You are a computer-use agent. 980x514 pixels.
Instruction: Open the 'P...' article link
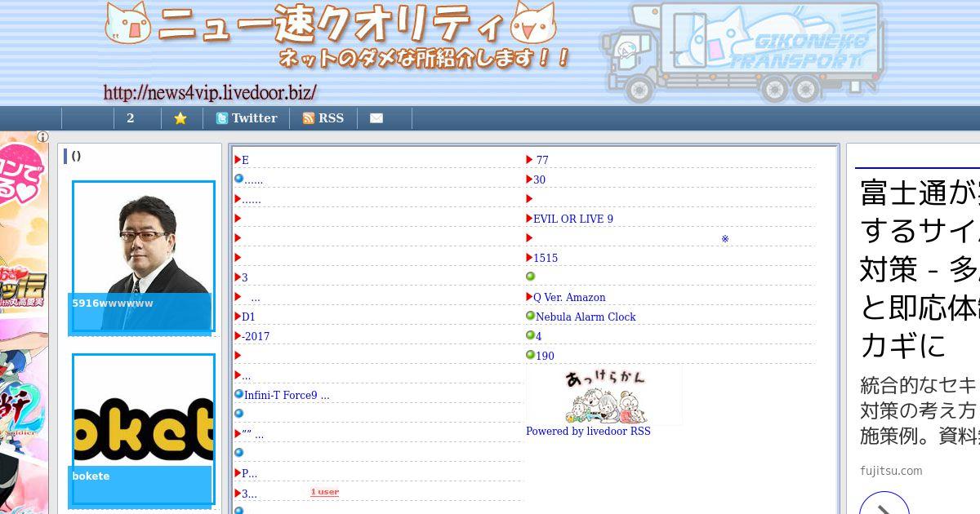pyautogui.click(x=249, y=473)
